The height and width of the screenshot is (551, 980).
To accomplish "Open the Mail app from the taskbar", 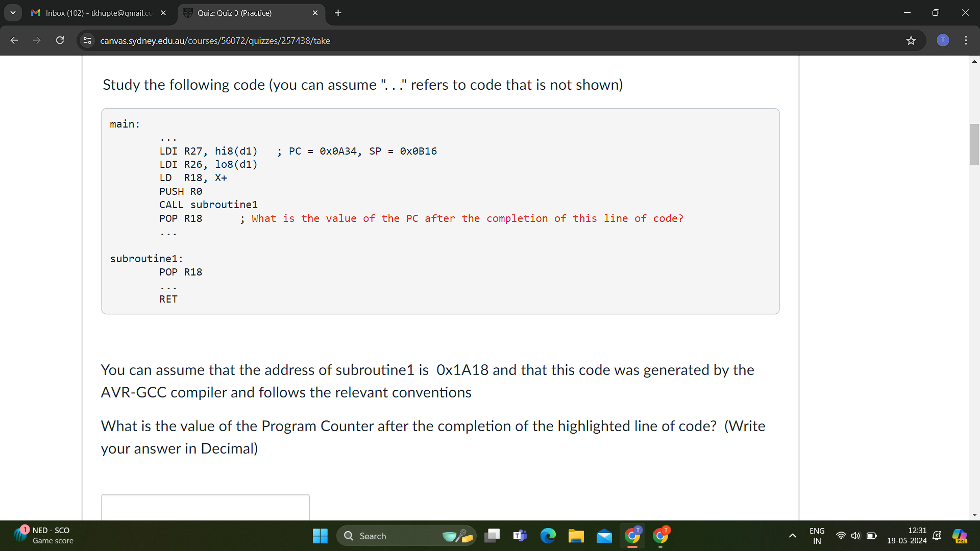I will [604, 536].
